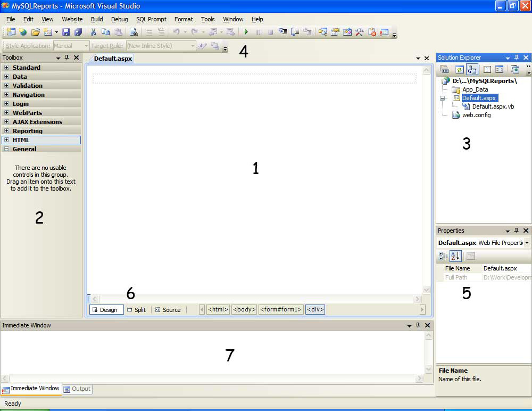Click the Object Browser toolbar icon
This screenshot has height=411, width=532.
pyautogui.click(x=347, y=32)
